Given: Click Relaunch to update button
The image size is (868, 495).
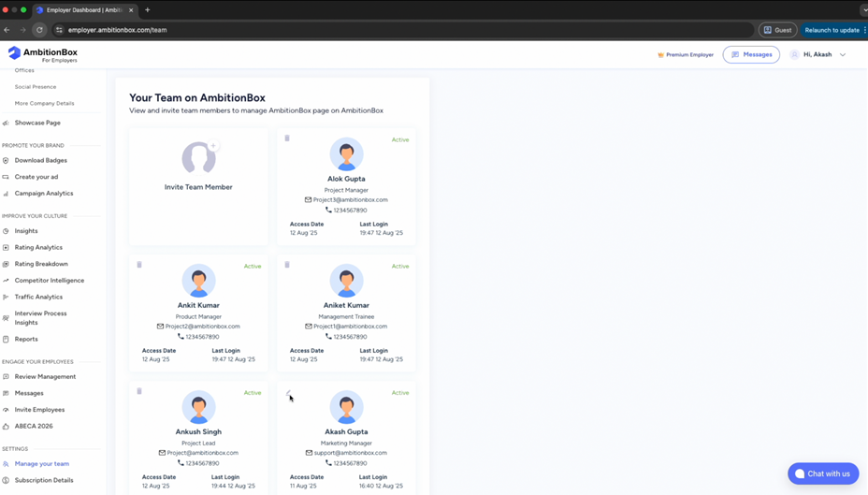Looking at the screenshot, I should [x=831, y=30].
